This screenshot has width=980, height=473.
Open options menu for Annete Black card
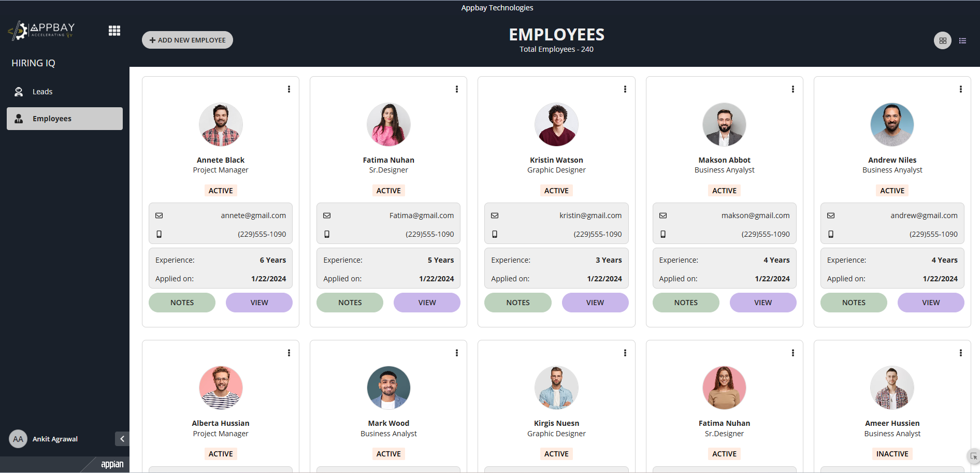click(289, 89)
